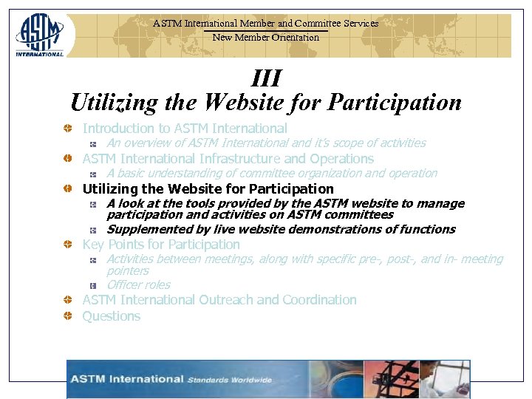The width and height of the screenshot is (532, 399).
Task: Click the "ASTM International Standards Worldwide" footer banner text
Action: tap(171, 379)
